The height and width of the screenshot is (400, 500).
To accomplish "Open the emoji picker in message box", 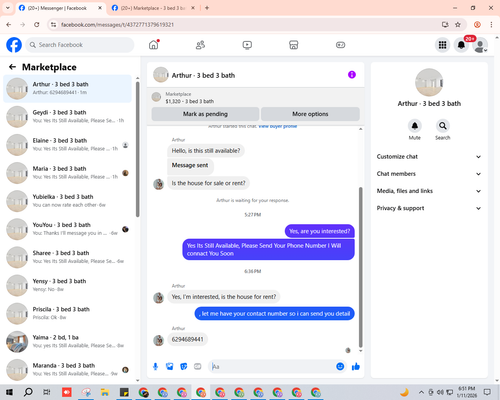I will 340,367.
